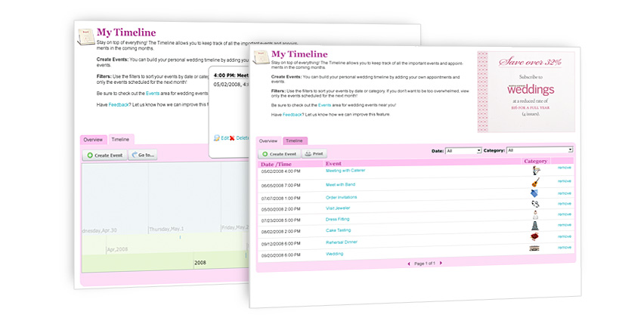Remove the Cake Tasting event
644x330 pixels.
(565, 225)
